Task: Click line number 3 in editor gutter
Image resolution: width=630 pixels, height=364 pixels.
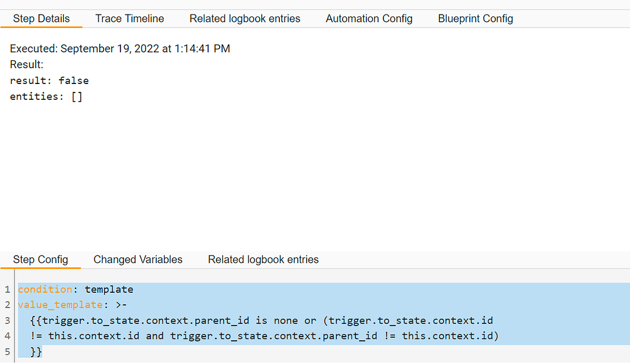Action: pos(7,320)
